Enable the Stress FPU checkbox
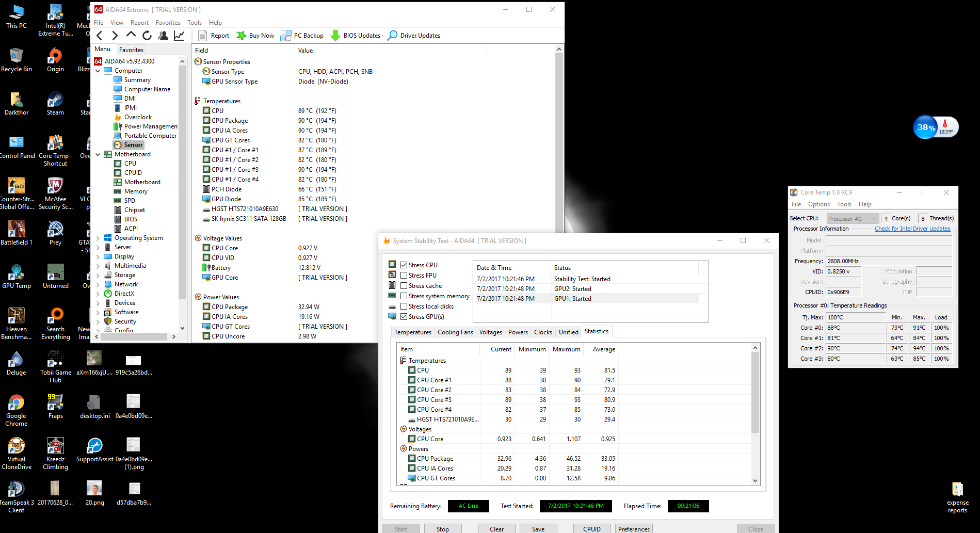This screenshot has height=533, width=980. coord(404,276)
